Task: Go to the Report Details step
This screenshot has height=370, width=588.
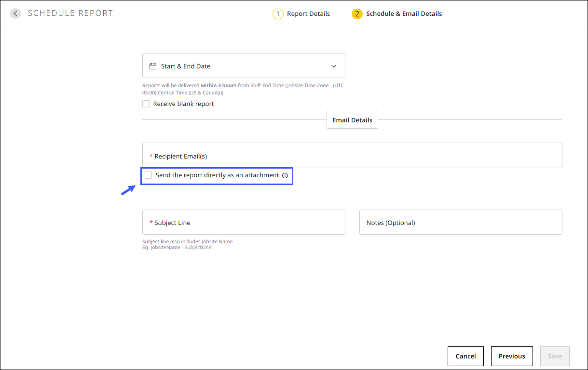Action: pos(308,14)
